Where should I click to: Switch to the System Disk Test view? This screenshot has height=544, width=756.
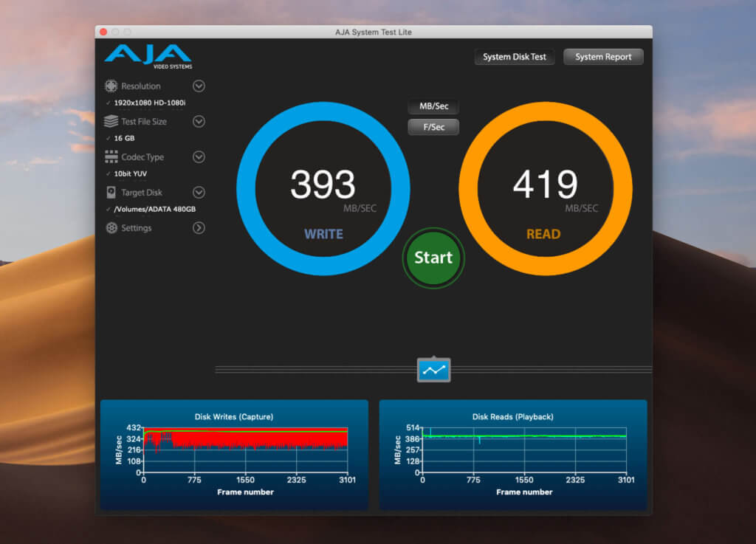tap(514, 56)
